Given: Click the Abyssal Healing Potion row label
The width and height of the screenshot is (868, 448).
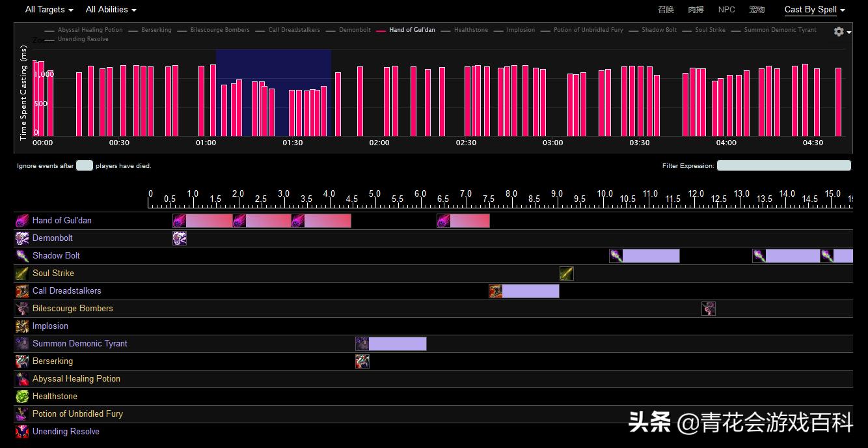Looking at the screenshot, I should tap(76, 378).
